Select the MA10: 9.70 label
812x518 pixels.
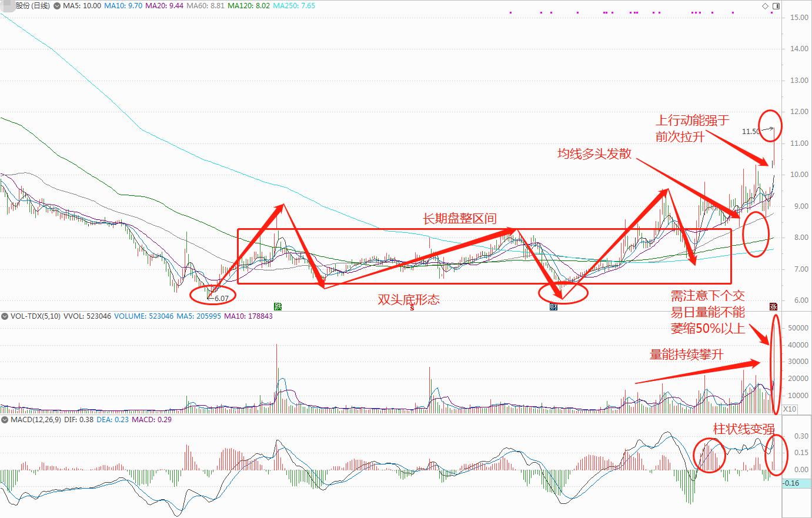click(x=123, y=5)
